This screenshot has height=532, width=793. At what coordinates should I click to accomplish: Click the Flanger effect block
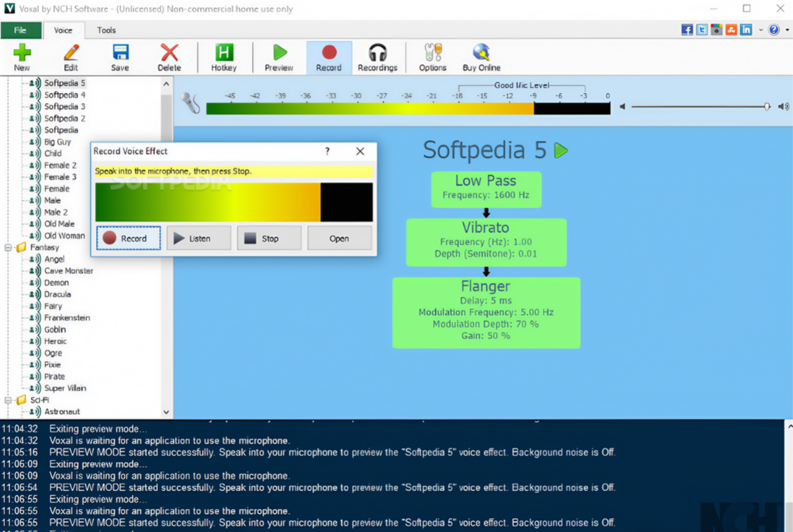pos(486,313)
